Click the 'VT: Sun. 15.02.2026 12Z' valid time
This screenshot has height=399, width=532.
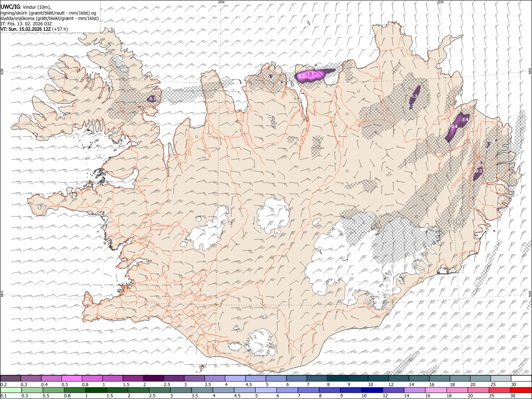point(25,29)
